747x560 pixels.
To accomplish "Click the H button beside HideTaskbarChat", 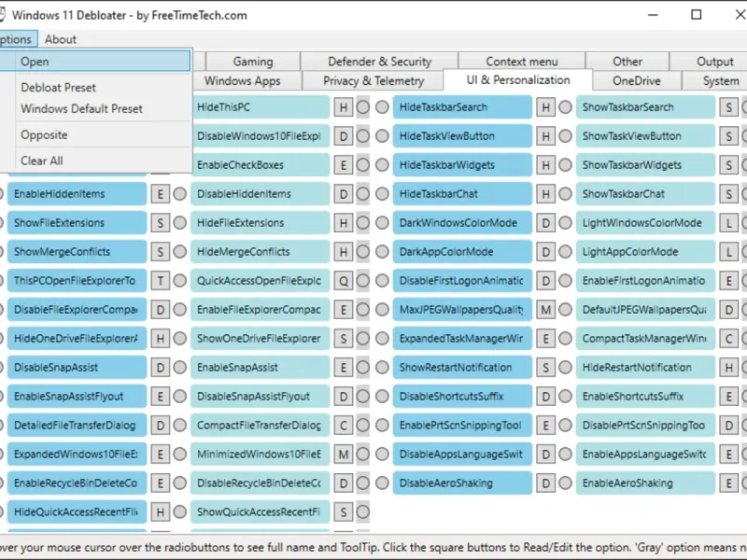I will coord(546,194).
